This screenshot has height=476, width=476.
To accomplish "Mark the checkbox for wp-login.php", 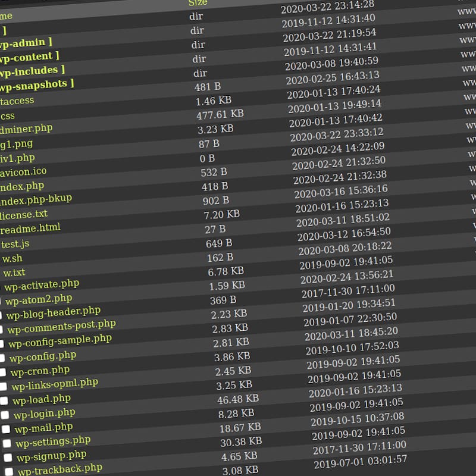I will tap(5, 415).
